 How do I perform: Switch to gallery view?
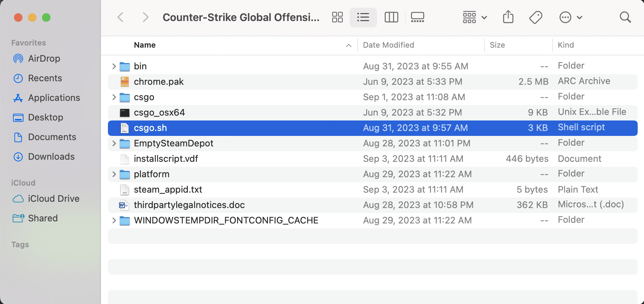[417, 17]
